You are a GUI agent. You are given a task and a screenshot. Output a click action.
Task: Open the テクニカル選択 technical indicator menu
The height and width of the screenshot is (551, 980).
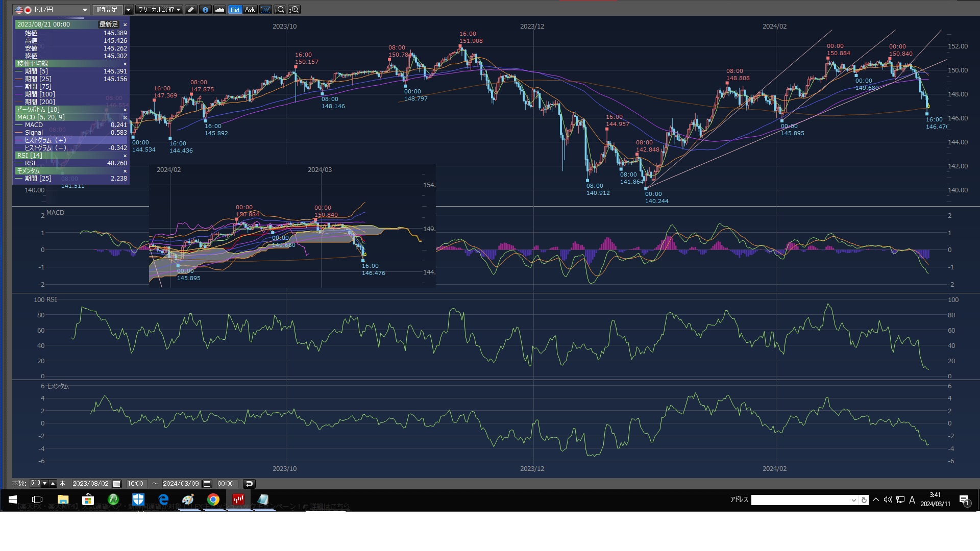(159, 10)
